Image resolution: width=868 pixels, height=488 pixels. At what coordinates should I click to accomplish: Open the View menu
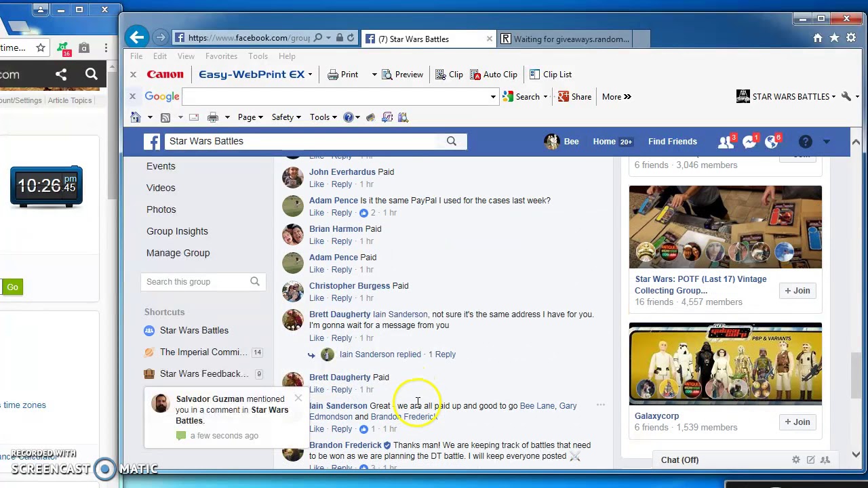[186, 56]
